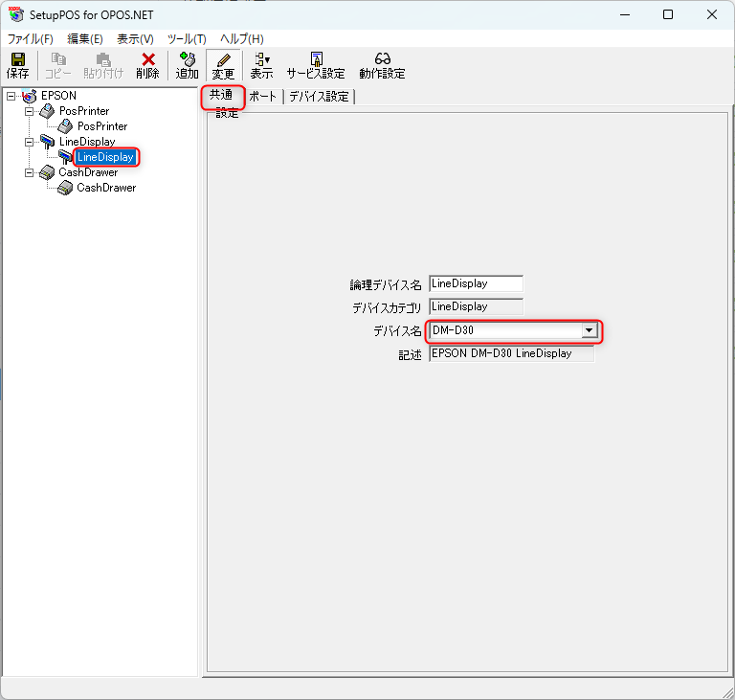Screen dimensions: 735x700
Task: Open the デバイス名 DM-D30 dropdown arrow
Action: pyautogui.click(x=589, y=330)
